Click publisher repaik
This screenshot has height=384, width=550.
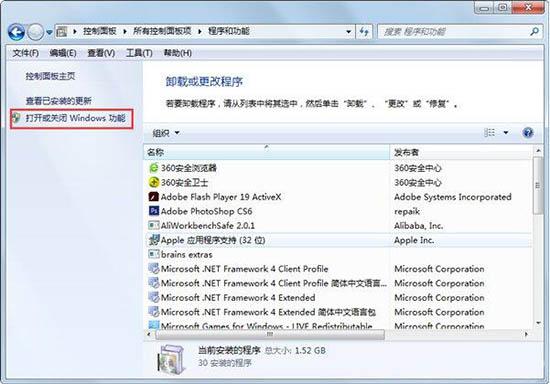tap(407, 211)
